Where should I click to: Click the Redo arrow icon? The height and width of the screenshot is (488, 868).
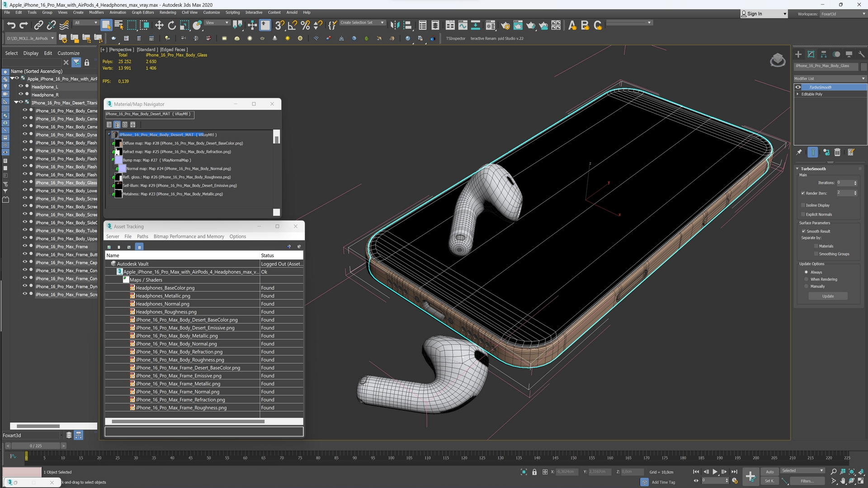tap(24, 25)
